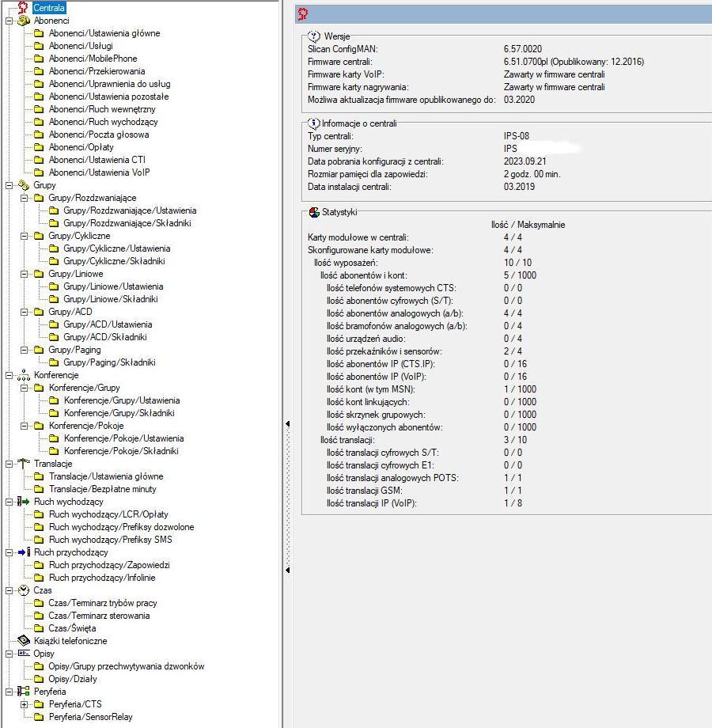712x728 pixels.
Task: Click firmware version value 6.51.0700pl
Action: coord(526,62)
